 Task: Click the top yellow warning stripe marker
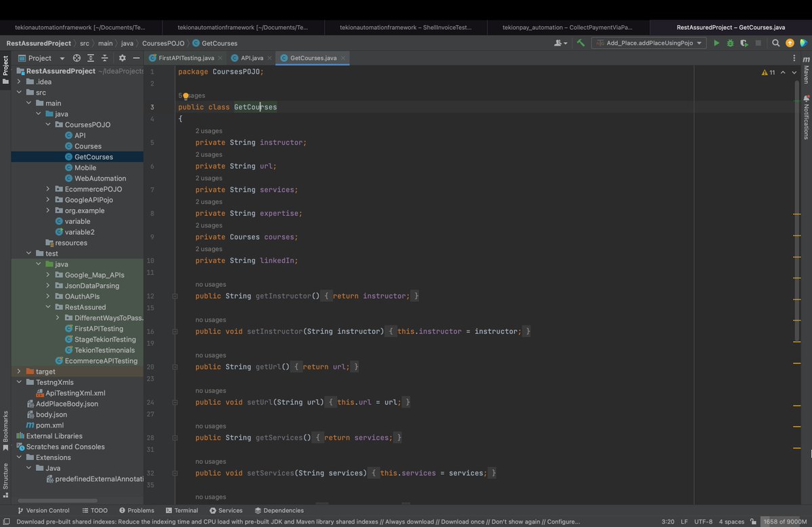[796, 214]
